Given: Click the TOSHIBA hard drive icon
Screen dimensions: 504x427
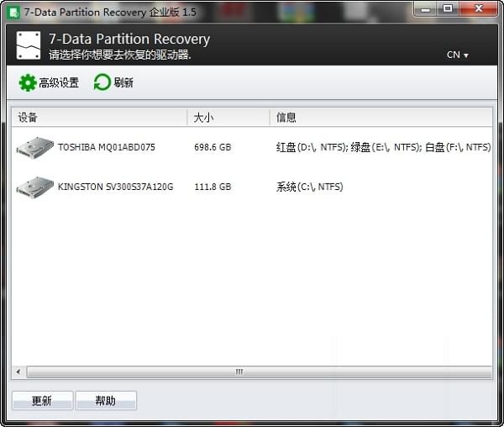Looking at the screenshot, I should (35, 148).
